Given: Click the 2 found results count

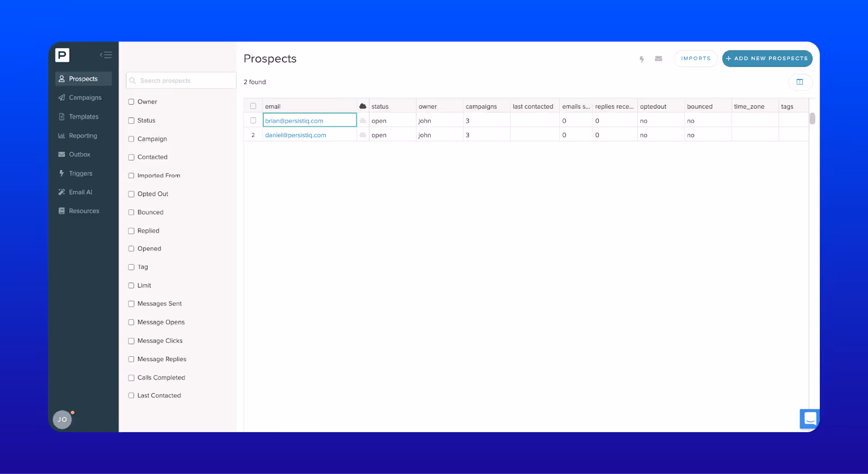Looking at the screenshot, I should coord(254,82).
